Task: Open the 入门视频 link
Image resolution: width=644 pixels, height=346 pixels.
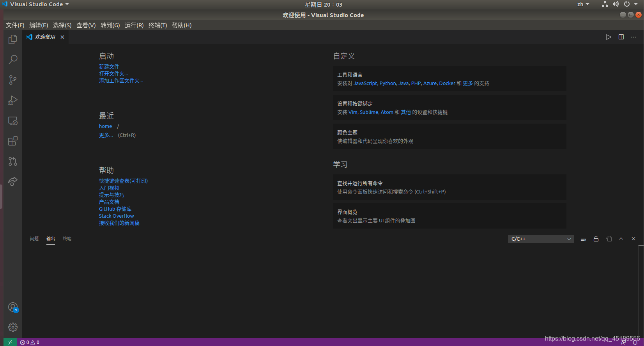Action: click(x=109, y=188)
